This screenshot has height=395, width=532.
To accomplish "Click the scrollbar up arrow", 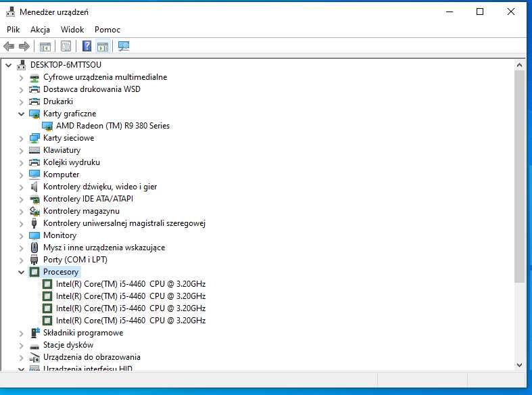I will [x=519, y=65].
